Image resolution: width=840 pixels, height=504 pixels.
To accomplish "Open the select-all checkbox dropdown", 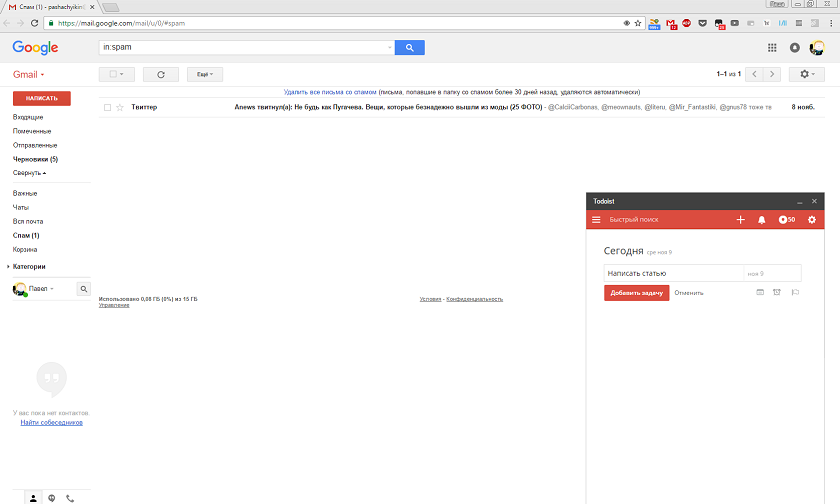I will 116,74.
